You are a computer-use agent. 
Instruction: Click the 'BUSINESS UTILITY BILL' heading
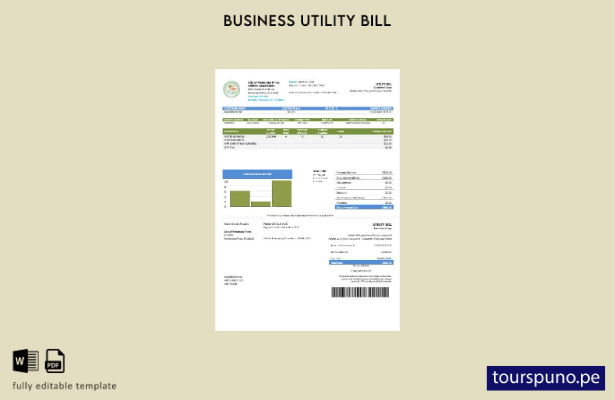tap(307, 21)
